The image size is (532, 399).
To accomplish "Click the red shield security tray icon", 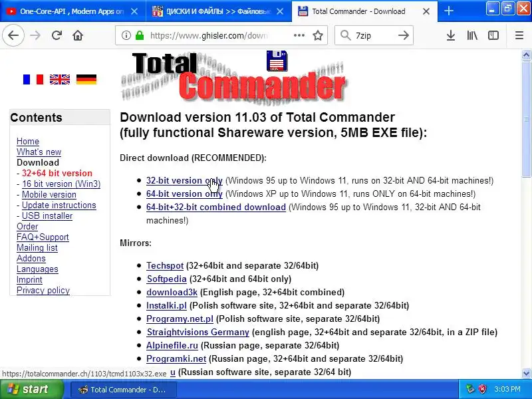I will 482,389.
